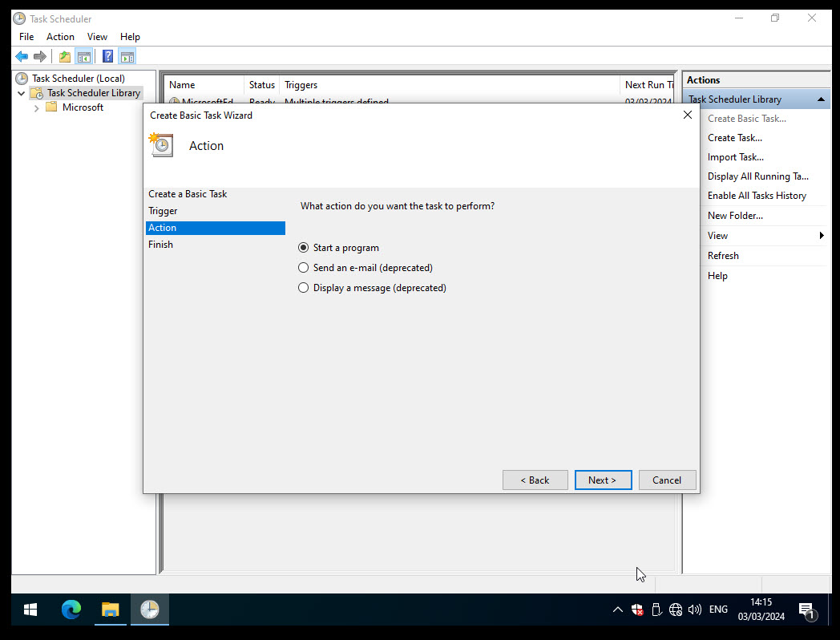
Task: Click the Task Scheduler clock icon in the tree
Action: tap(20, 78)
